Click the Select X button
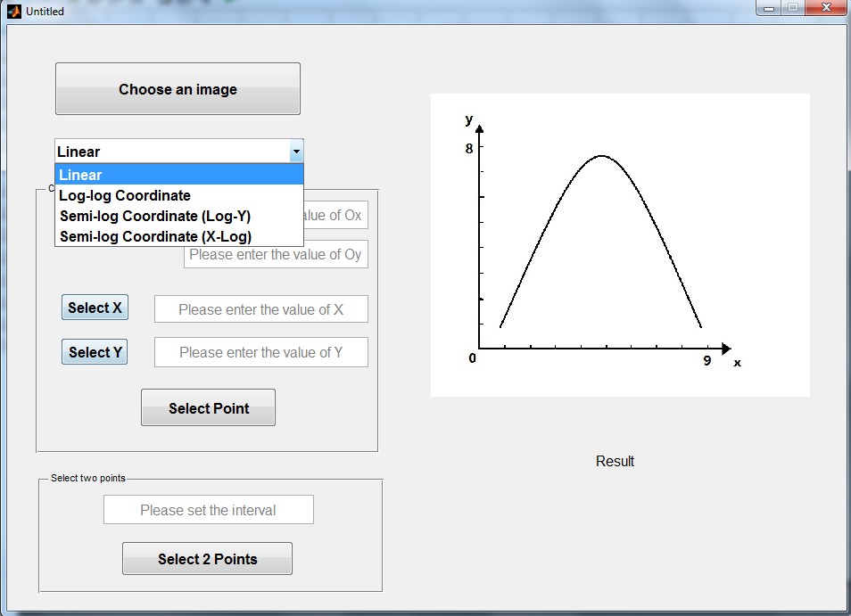Viewport: 851px width, 616px height. [x=95, y=308]
